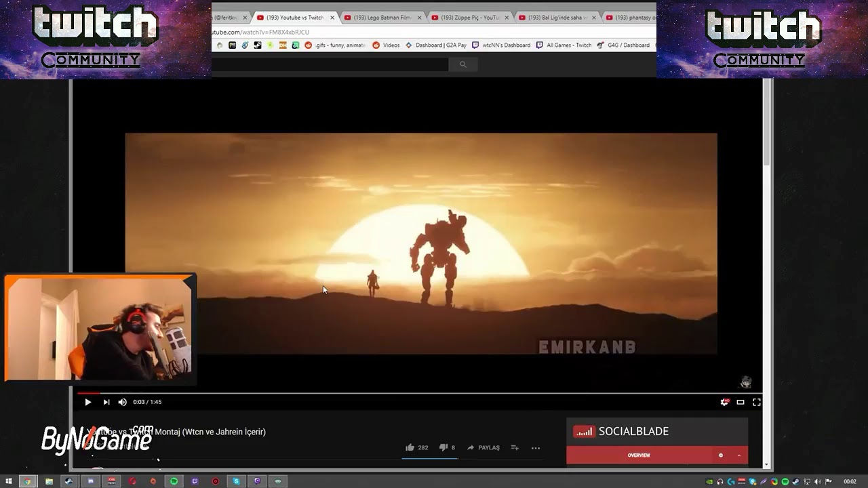Screen dimensions: 868x488
Task: Click the channel avatar watermark in player
Action: click(746, 382)
